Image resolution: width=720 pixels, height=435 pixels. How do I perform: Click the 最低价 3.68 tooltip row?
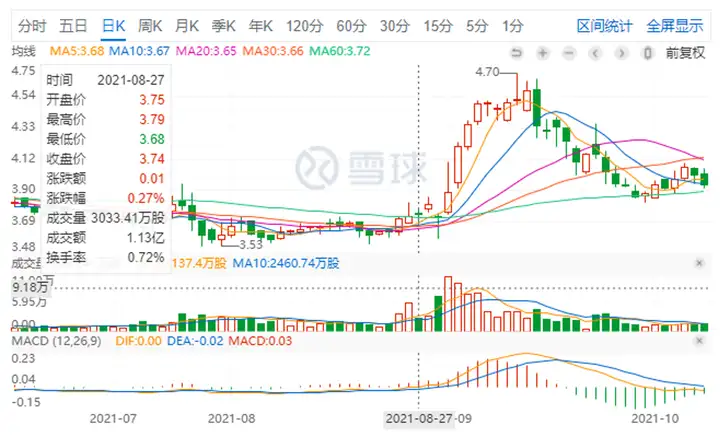click(x=105, y=139)
